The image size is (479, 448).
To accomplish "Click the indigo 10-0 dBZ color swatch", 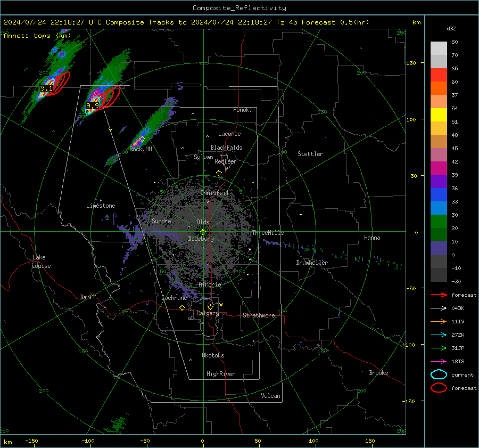I will tap(439, 248).
